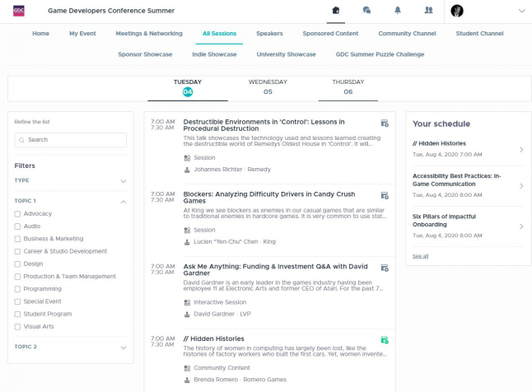
Task: Check the Advocacy topic filter
Action: coord(18,214)
